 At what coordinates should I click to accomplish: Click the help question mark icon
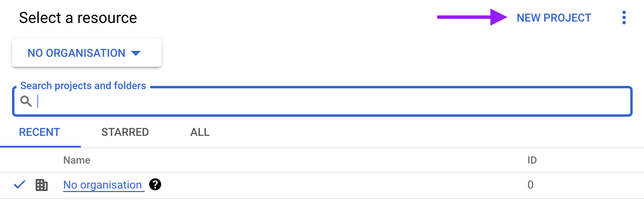(x=155, y=184)
